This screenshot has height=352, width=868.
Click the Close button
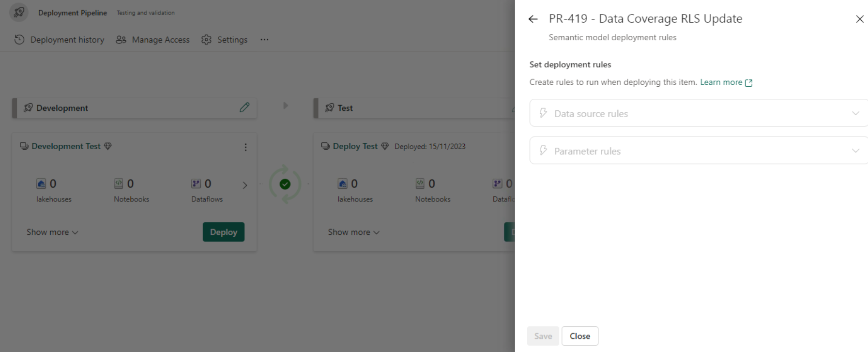click(580, 336)
